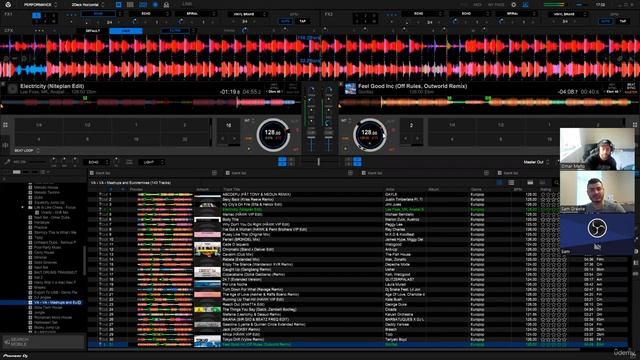Viewport: 640px width, 360px height.
Task: Toggle fourth blank list palette checkbox
Action: (x=500, y=173)
